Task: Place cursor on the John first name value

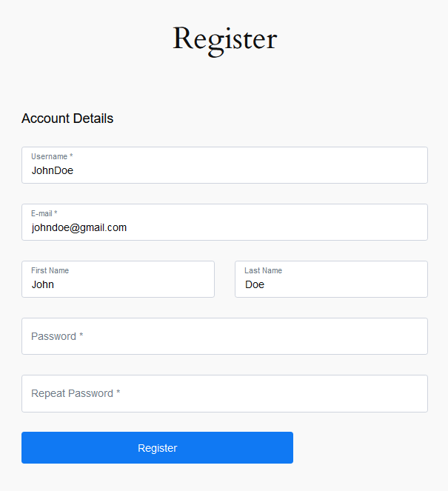Action: click(43, 284)
